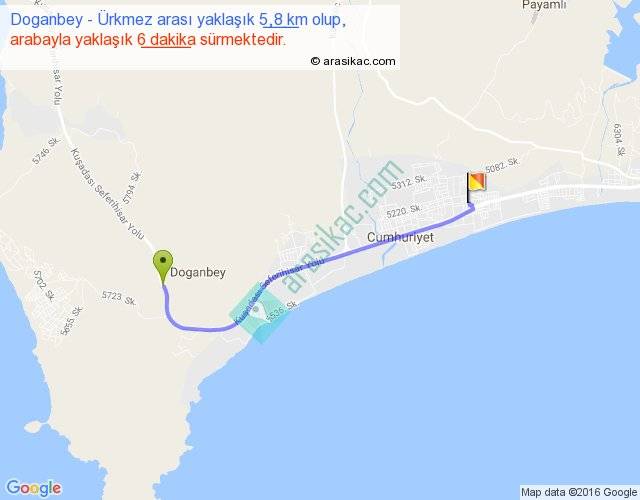Click the Kuşadası Seferihisar Yolu road label
This screenshot has width=640, height=500.
point(107,194)
